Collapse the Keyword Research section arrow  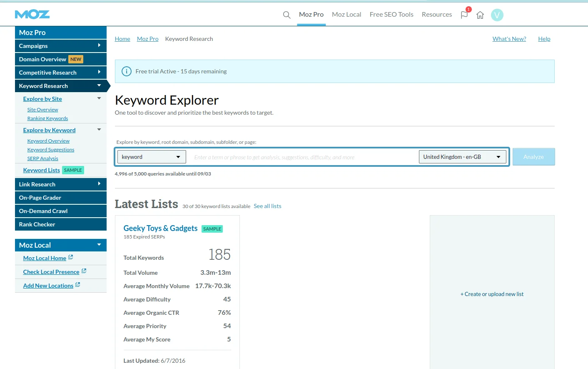[x=99, y=85]
